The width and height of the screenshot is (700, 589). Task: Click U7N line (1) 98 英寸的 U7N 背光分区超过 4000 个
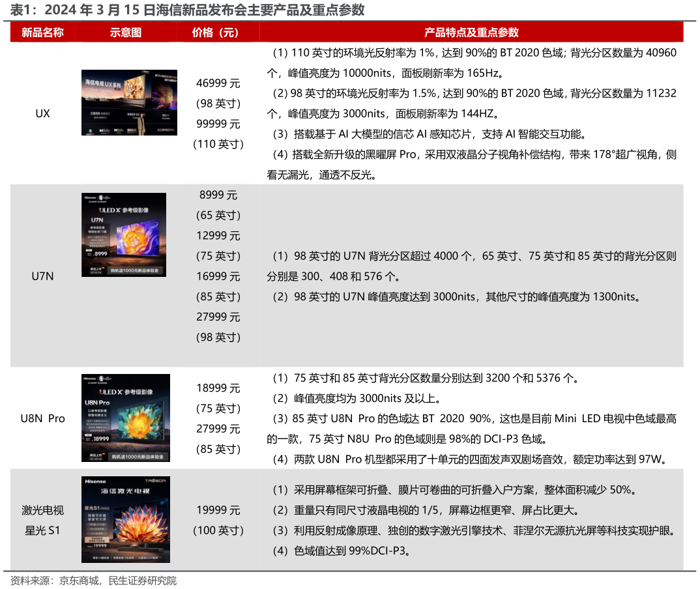click(x=474, y=256)
